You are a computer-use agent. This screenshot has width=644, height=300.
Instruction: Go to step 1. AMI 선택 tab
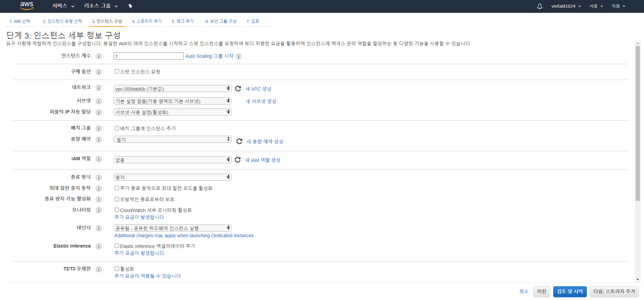point(20,21)
